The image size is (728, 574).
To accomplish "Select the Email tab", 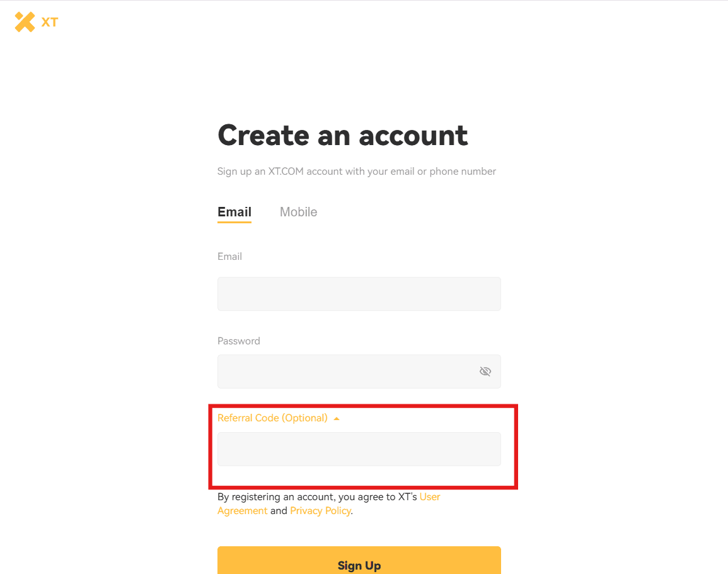I will [x=234, y=212].
